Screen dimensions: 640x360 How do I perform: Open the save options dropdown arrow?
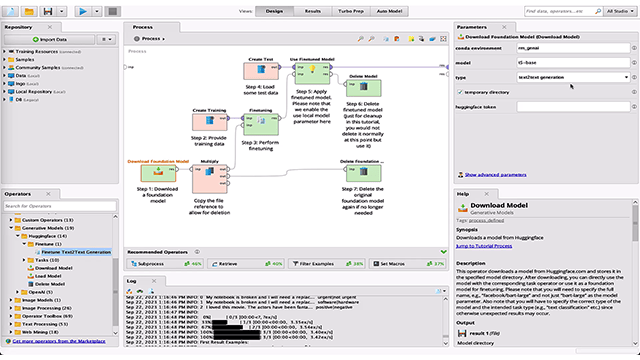(x=62, y=11)
